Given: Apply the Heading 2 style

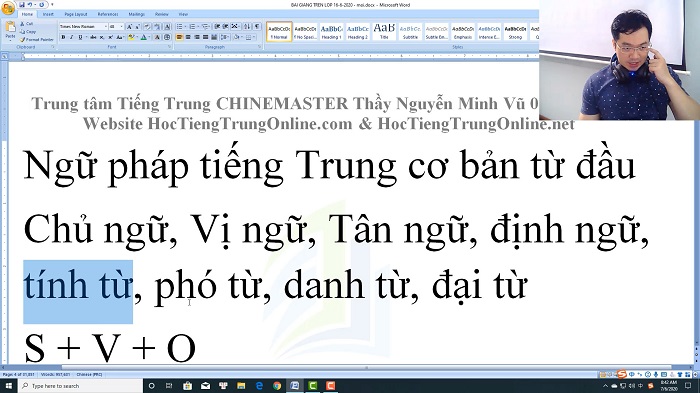Looking at the screenshot, I should click(x=358, y=32).
